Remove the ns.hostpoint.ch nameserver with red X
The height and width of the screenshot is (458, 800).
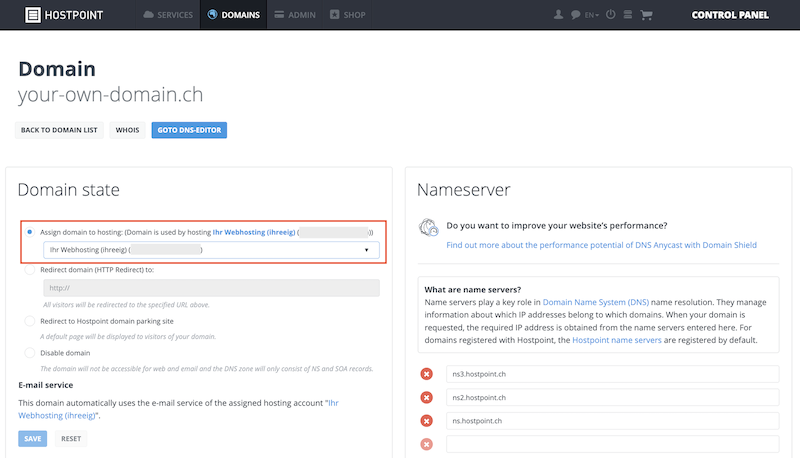click(x=427, y=421)
